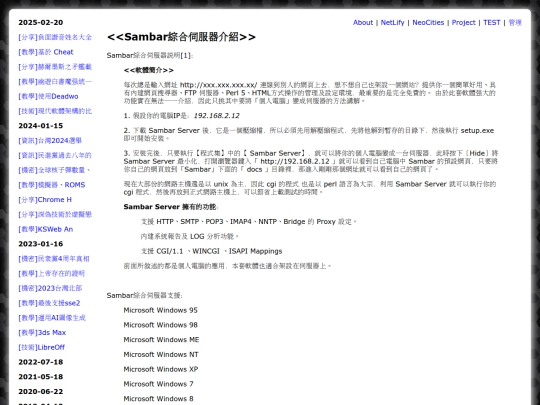Open the [機密] 民眾黨4周年真相 link
This screenshot has height=405, width=540.
coord(54,259)
